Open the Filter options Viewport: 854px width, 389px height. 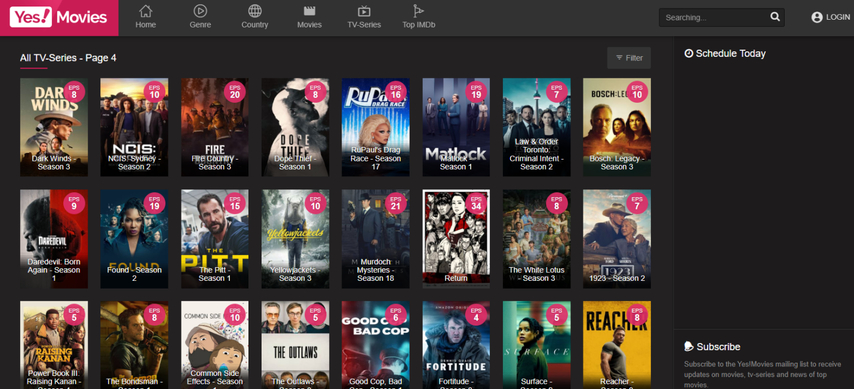coord(629,58)
